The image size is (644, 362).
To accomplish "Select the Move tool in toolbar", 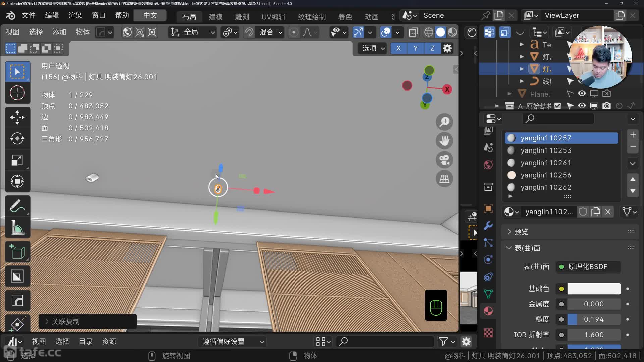I will tap(17, 117).
